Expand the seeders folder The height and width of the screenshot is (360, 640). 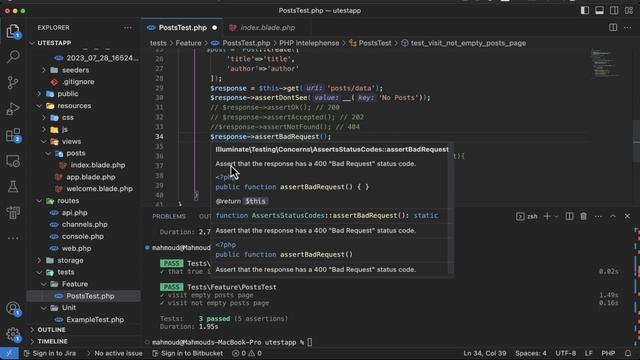[75, 70]
